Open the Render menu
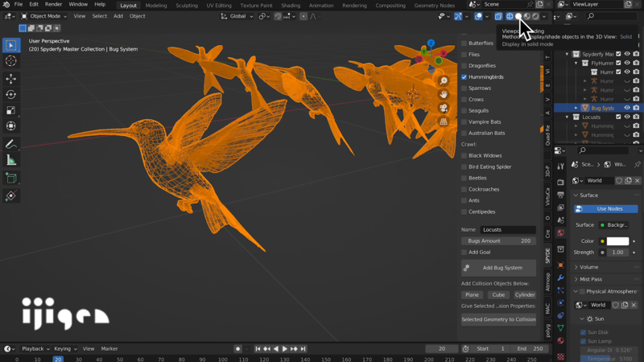The height and width of the screenshot is (362, 644). coord(53,5)
